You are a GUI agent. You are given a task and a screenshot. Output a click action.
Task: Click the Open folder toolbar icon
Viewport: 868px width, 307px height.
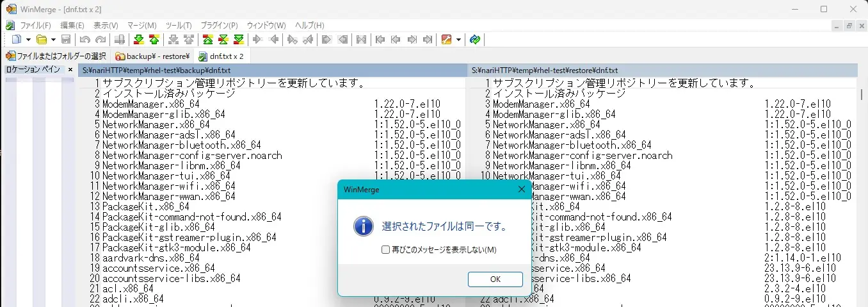pos(42,40)
